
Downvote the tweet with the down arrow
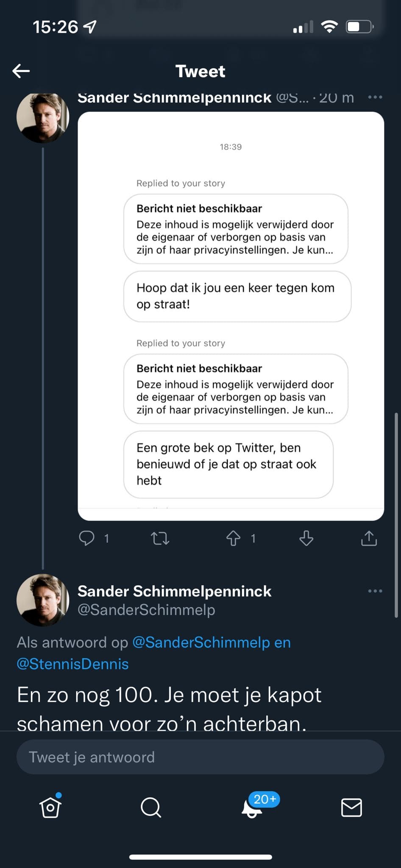click(306, 538)
